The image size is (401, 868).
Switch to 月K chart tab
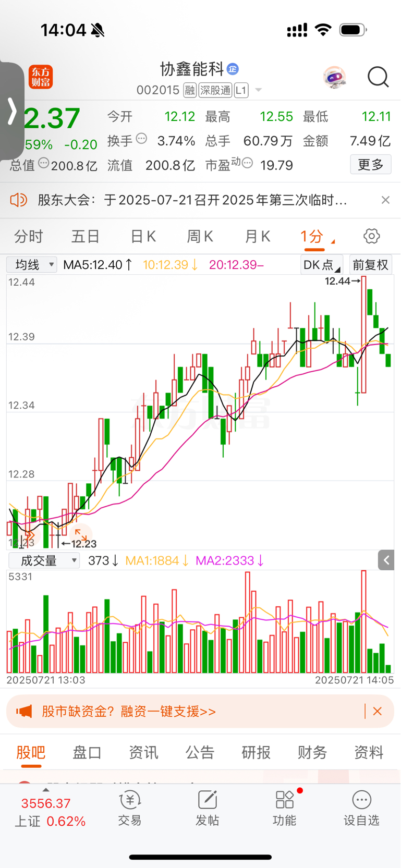point(257,237)
